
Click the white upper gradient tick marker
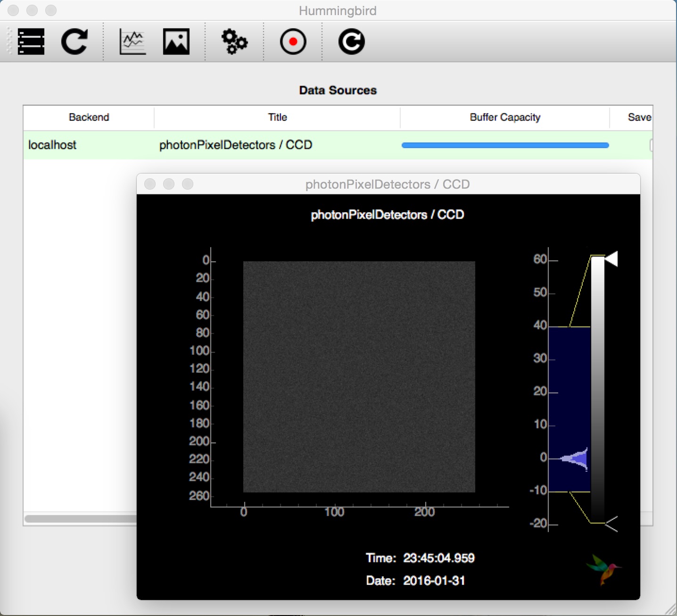(x=611, y=258)
